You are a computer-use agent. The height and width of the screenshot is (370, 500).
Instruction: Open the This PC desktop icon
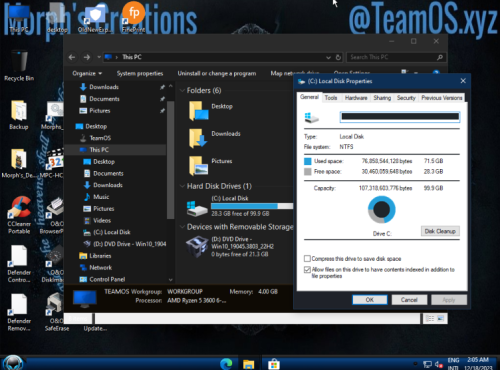point(19,18)
